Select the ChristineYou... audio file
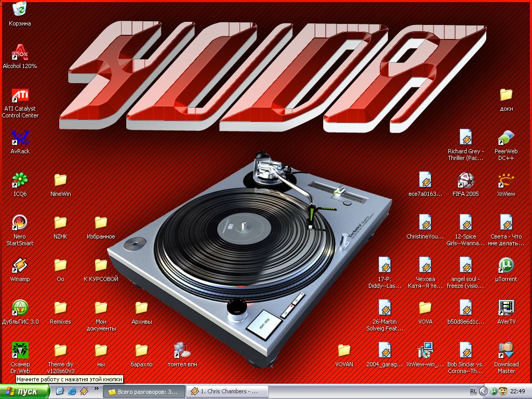 [425, 227]
